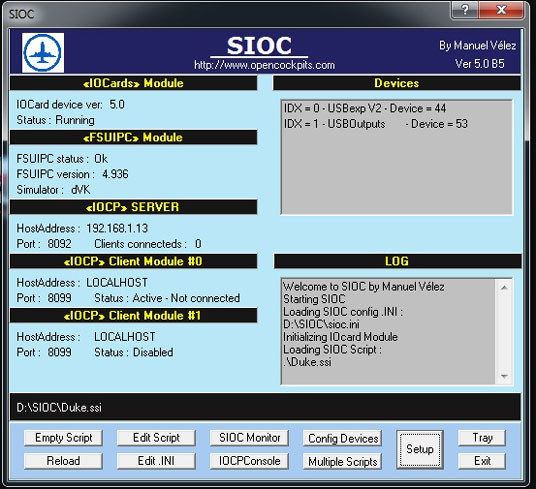
Task: Click the LOG scrollbar down arrow
Action: pos(504,376)
